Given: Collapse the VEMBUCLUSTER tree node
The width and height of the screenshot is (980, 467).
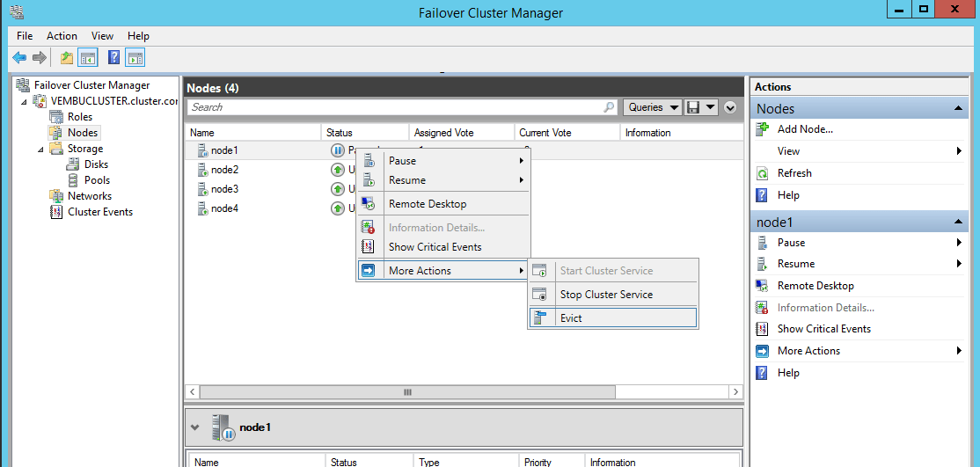Looking at the screenshot, I should [24, 101].
